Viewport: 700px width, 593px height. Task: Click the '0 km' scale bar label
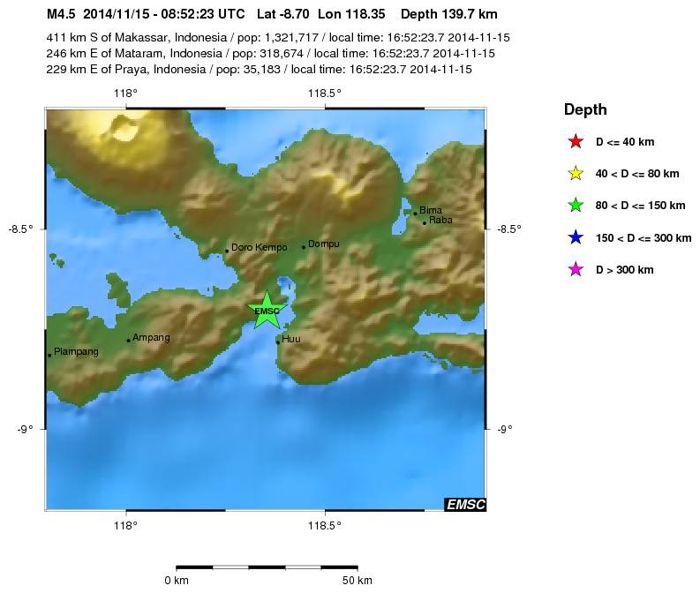click(177, 581)
